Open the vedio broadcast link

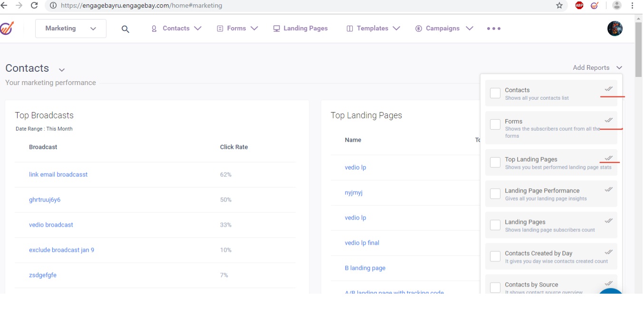pyautogui.click(x=51, y=225)
